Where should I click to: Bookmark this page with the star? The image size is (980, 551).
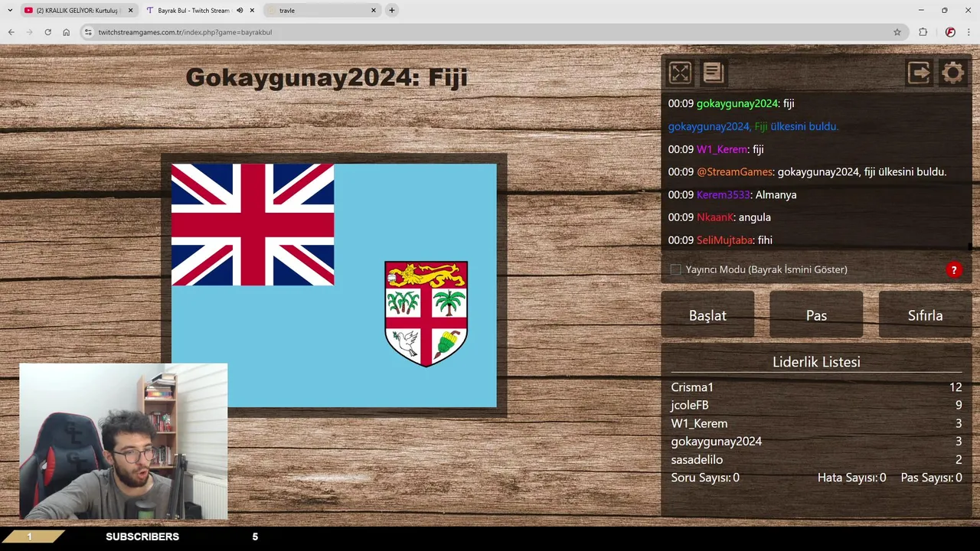[x=897, y=32]
